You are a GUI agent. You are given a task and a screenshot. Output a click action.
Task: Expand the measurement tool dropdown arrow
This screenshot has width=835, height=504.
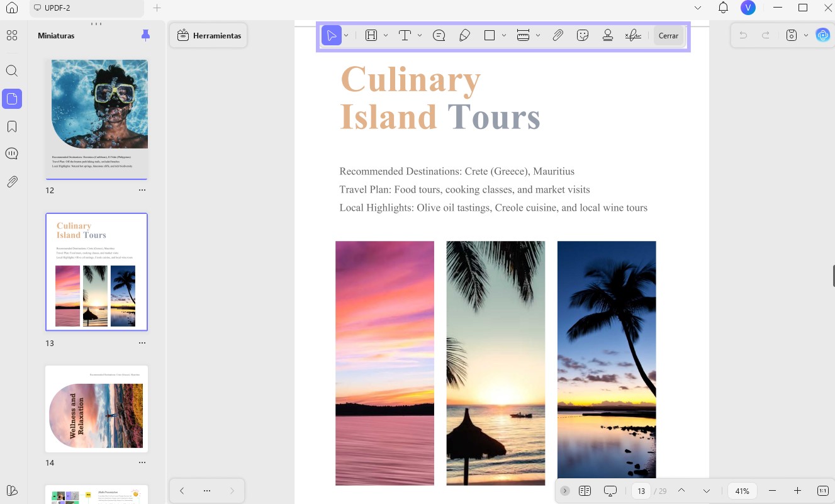(x=538, y=36)
